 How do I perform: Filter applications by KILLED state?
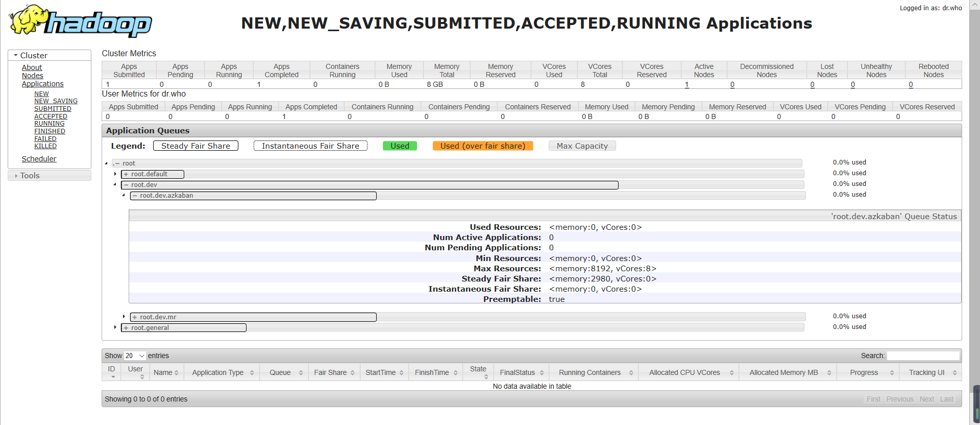pyautogui.click(x=45, y=146)
